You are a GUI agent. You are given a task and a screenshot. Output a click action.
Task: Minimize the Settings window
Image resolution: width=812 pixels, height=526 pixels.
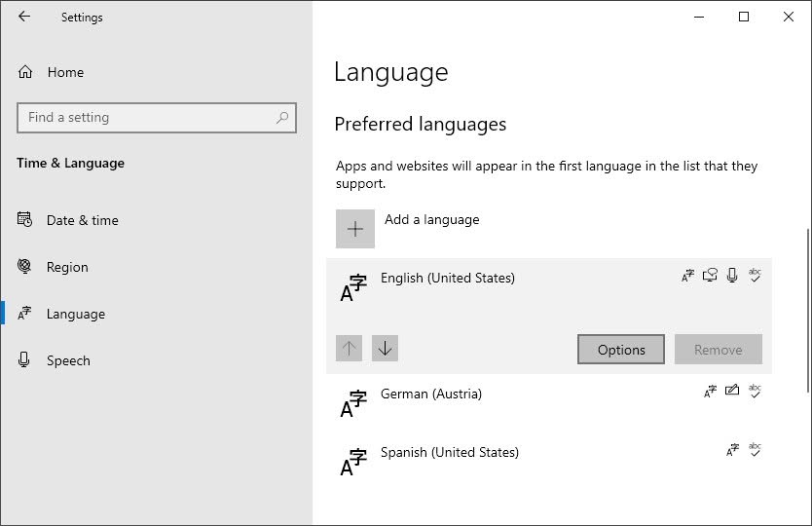(699, 17)
